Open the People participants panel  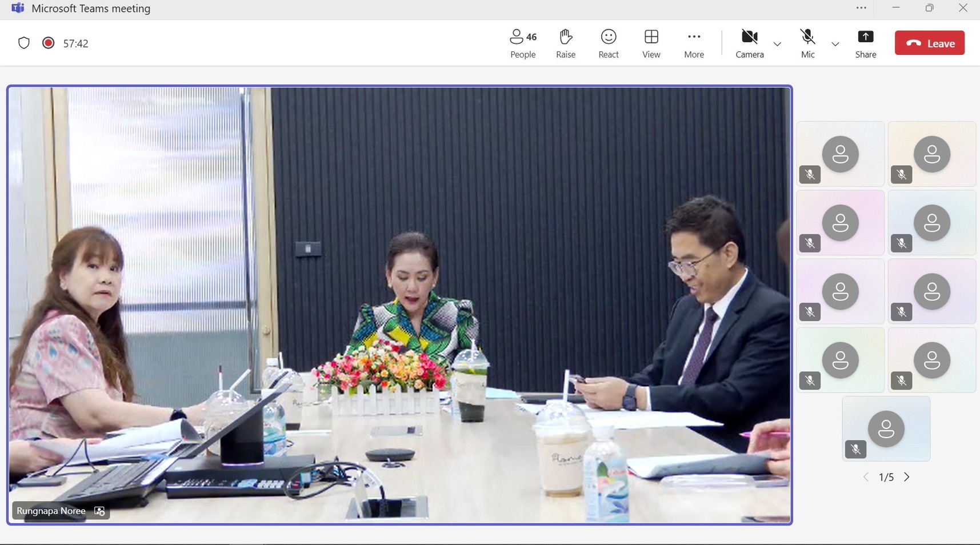point(522,43)
